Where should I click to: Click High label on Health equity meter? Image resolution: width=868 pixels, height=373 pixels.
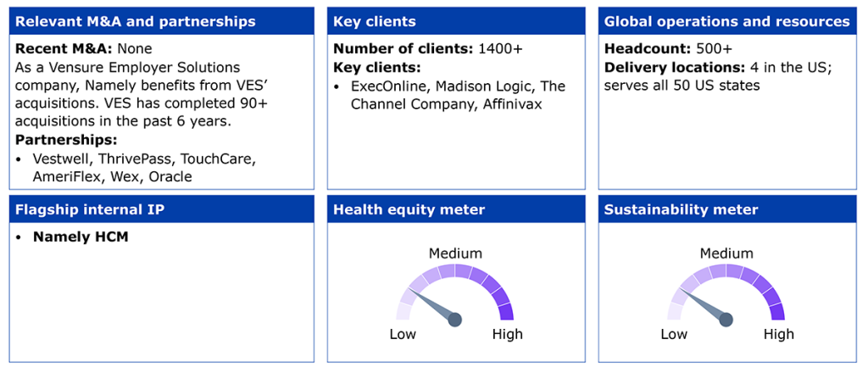508,334
